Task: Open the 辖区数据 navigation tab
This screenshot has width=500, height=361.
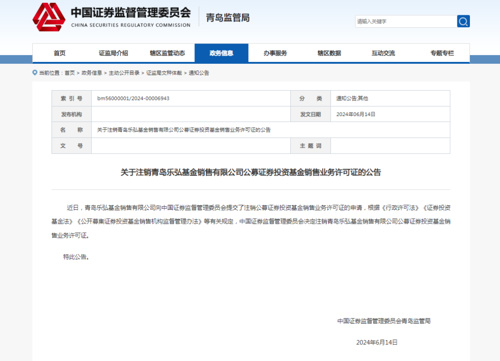Action: [329, 53]
